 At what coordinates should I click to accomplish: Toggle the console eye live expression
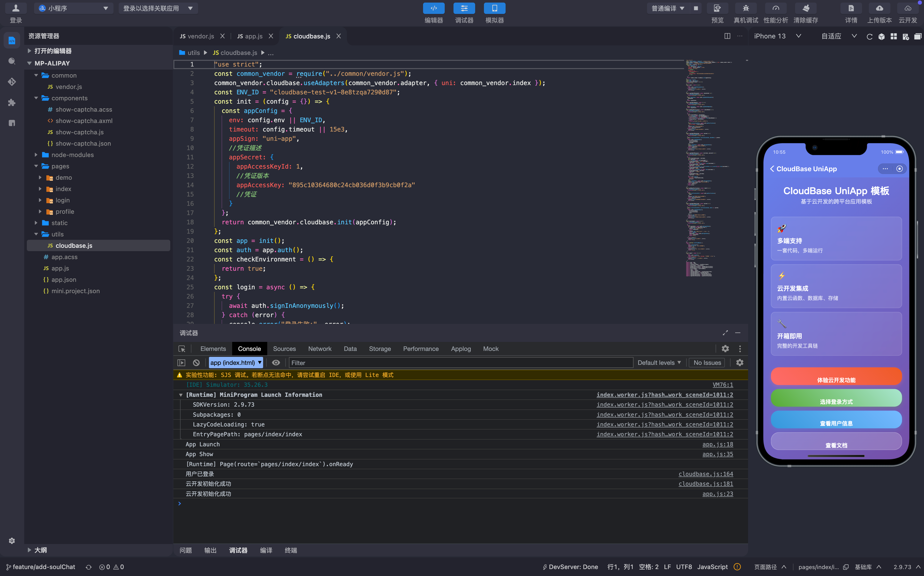pos(276,363)
